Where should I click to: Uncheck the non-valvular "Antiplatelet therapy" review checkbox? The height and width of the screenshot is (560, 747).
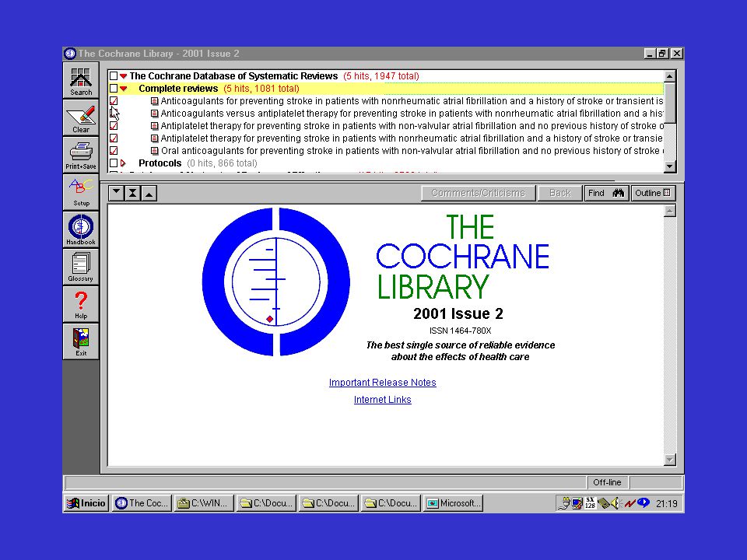[114, 126]
